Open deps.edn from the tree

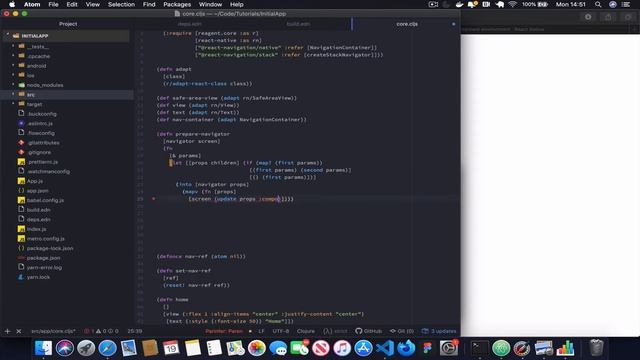[39, 219]
